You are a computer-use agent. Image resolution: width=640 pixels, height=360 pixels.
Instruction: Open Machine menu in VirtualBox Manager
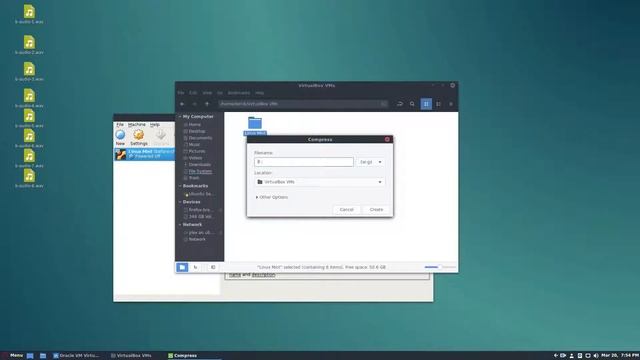pyautogui.click(x=137, y=124)
